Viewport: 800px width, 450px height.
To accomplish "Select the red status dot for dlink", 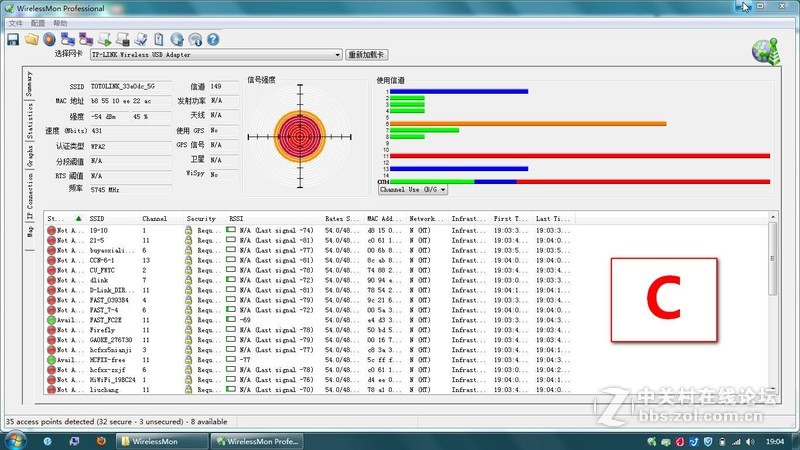I will point(52,280).
